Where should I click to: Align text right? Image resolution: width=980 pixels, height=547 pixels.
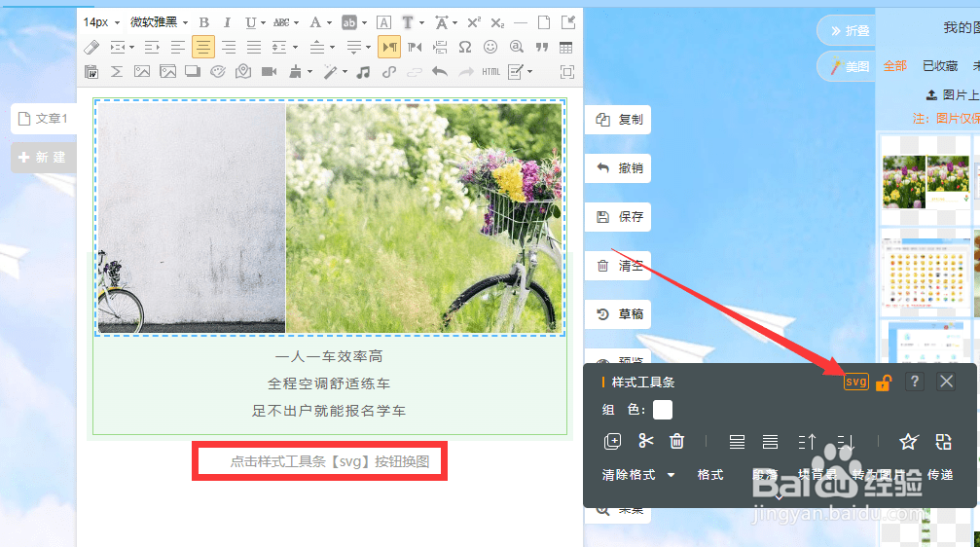click(229, 47)
